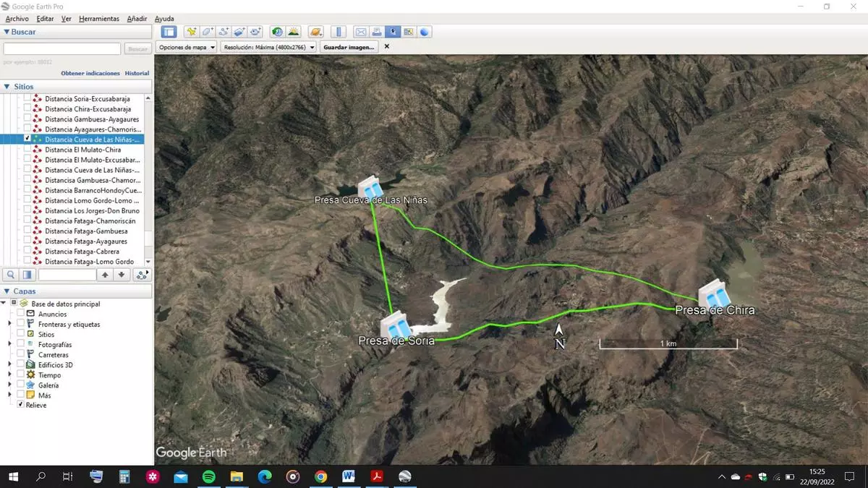This screenshot has width=868, height=488.
Task: Hide the sidebar using the panel icon
Action: [x=169, y=32]
